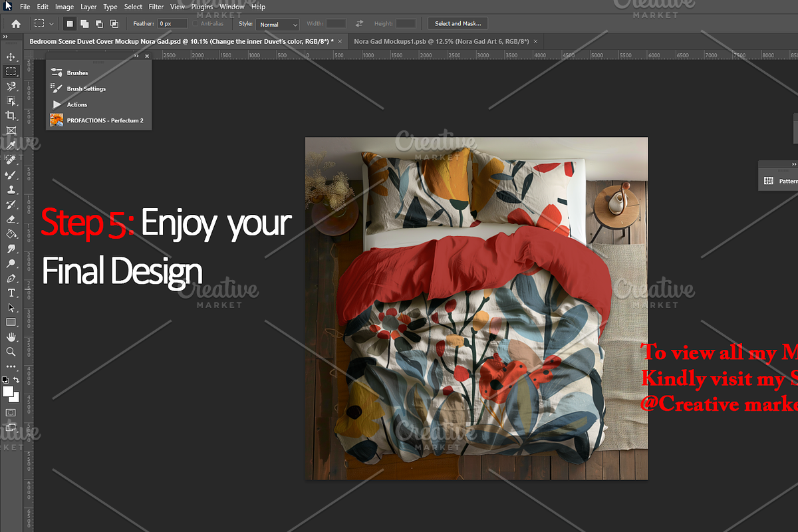This screenshot has width=798, height=532.
Task: Click the foreground color swatch
Action: pos(9,392)
